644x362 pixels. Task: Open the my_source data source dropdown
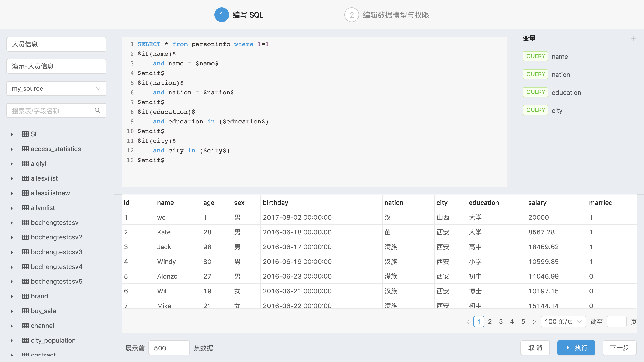coord(56,88)
